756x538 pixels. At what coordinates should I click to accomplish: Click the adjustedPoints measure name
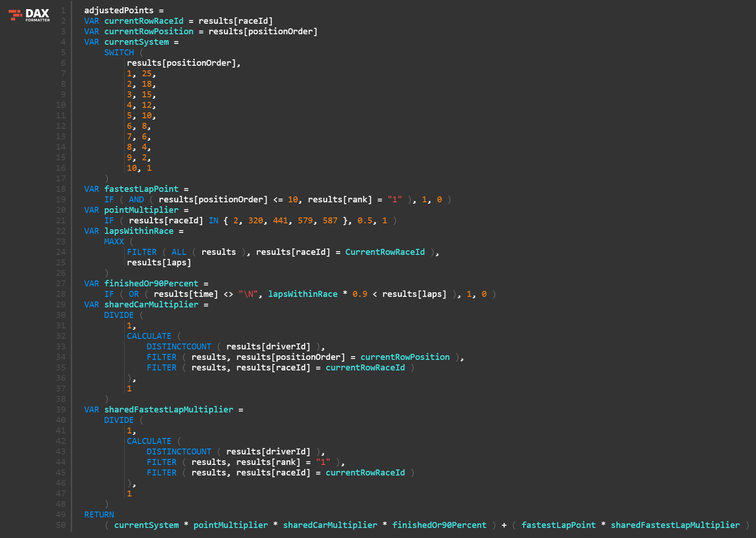coord(119,11)
